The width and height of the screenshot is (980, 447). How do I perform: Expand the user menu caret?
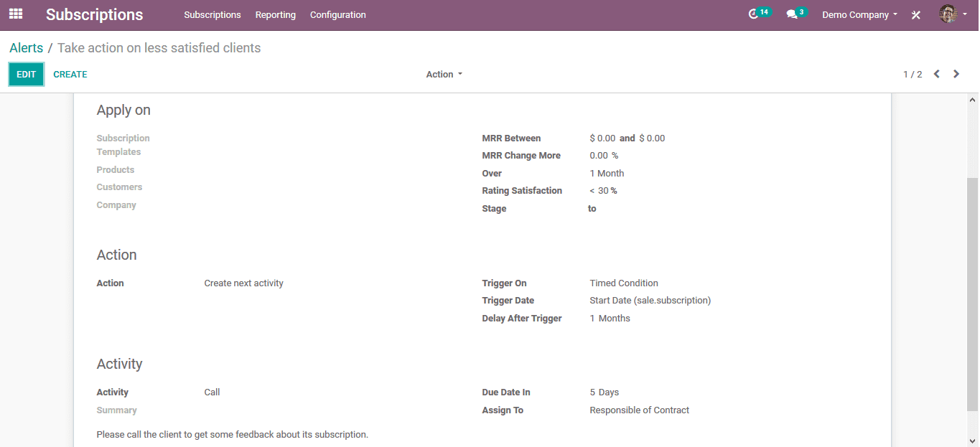(965, 14)
